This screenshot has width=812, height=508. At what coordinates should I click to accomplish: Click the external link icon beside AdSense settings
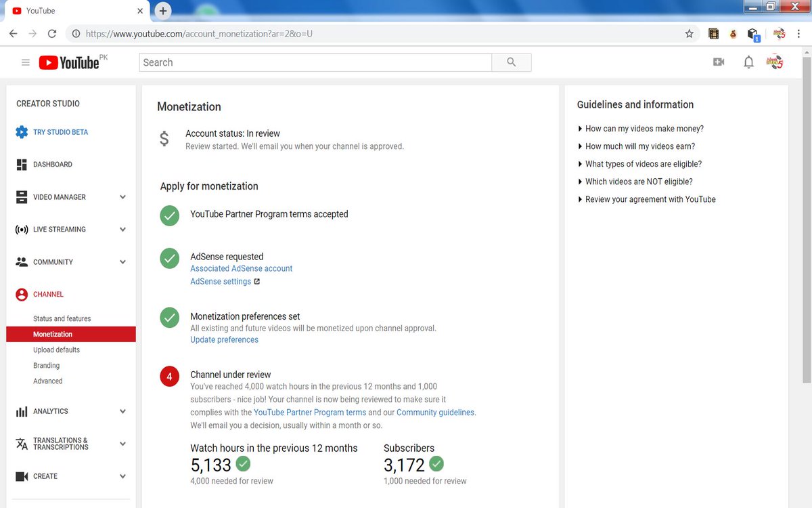click(x=257, y=282)
